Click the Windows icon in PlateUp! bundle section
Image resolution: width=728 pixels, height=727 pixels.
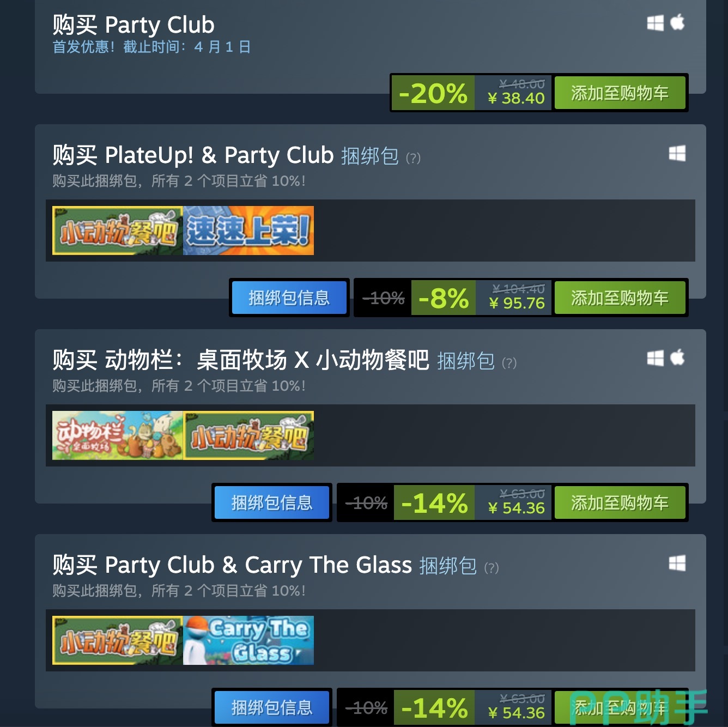[677, 154]
